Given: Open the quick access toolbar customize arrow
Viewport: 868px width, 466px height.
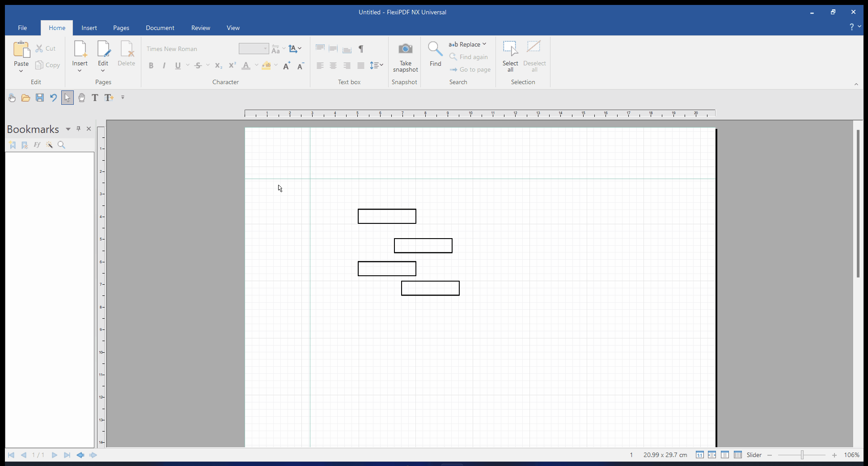Looking at the screenshot, I should click(123, 98).
